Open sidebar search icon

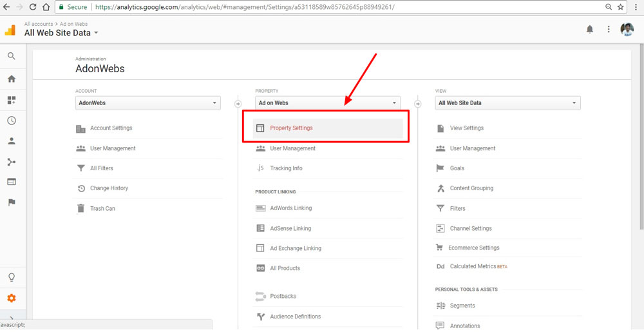click(12, 55)
